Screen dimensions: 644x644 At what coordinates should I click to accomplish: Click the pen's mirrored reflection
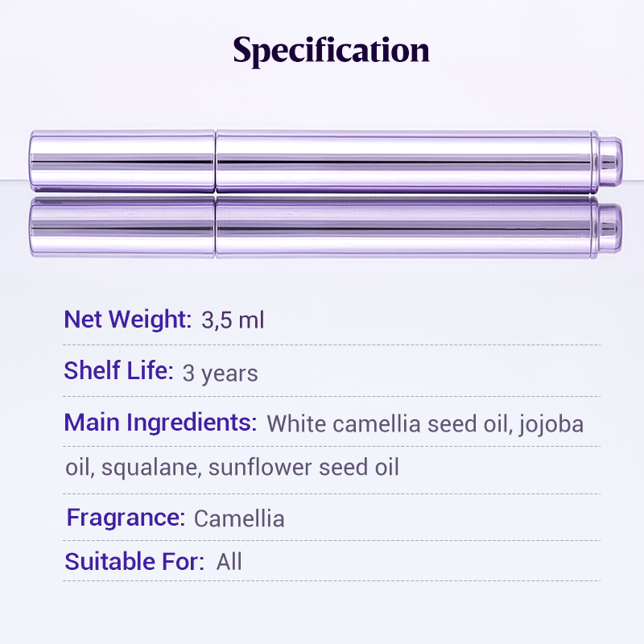pyautogui.click(x=322, y=228)
